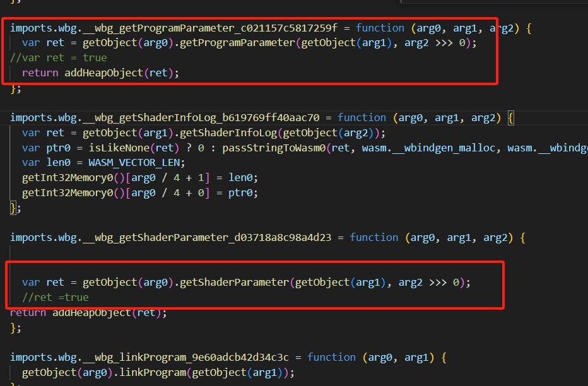Image resolution: width=588 pixels, height=386 pixels.
Task: Place cursor on comment //ret =true
Action: tap(55, 298)
